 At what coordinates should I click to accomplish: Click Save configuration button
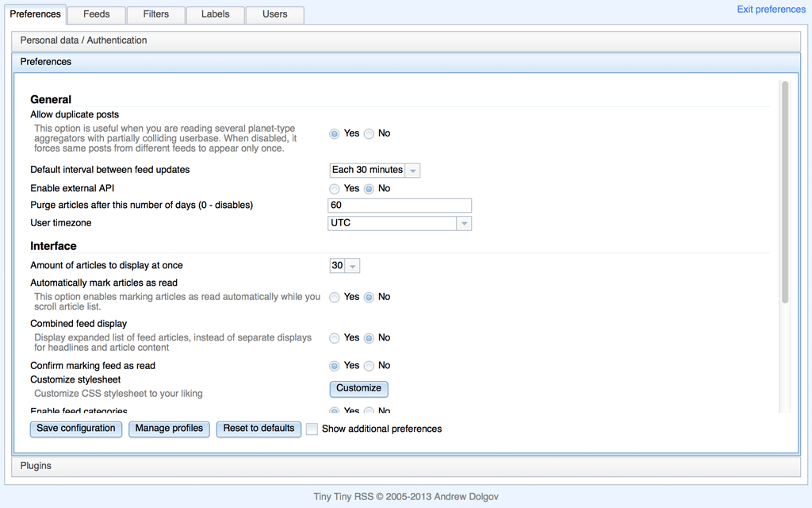(76, 429)
